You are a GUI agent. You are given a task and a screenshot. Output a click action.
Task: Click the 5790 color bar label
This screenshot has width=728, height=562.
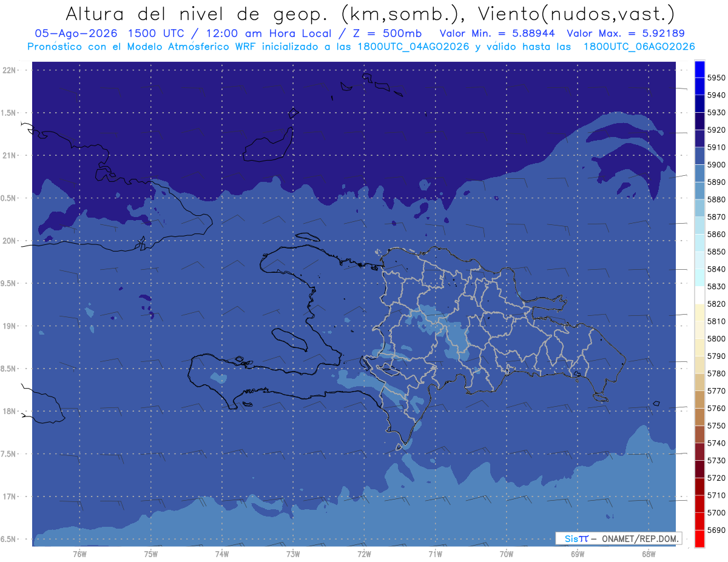click(716, 356)
